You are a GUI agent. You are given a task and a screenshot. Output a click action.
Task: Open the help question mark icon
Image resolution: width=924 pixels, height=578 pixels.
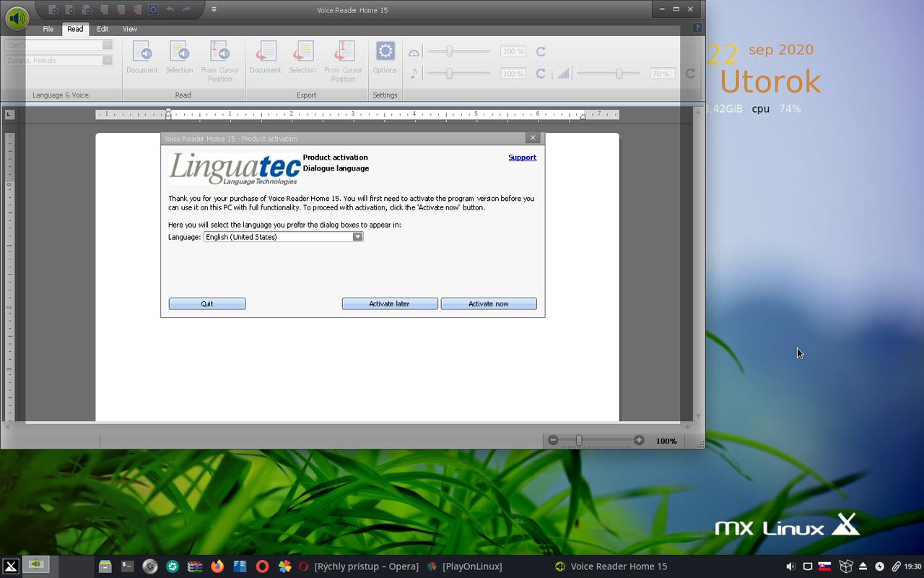(697, 28)
